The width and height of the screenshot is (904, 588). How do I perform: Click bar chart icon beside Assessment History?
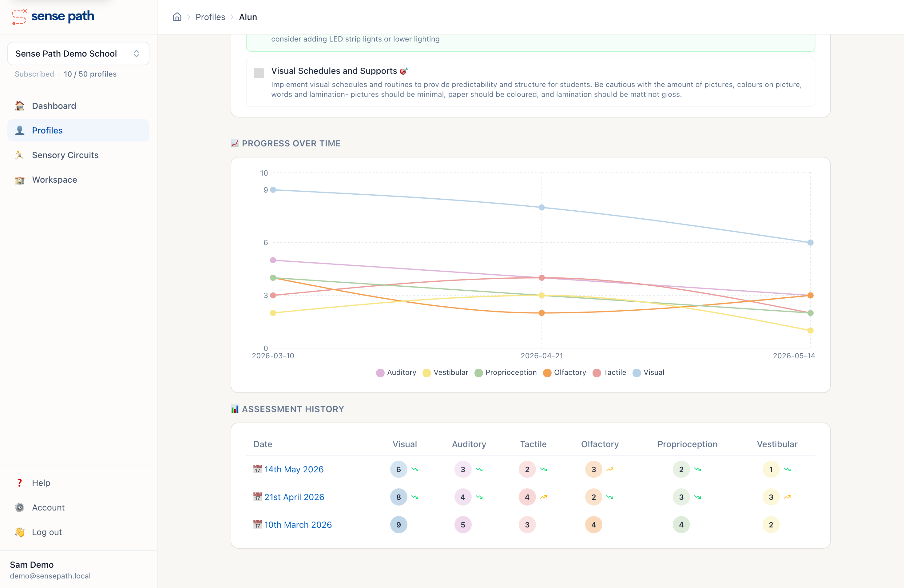[235, 409]
